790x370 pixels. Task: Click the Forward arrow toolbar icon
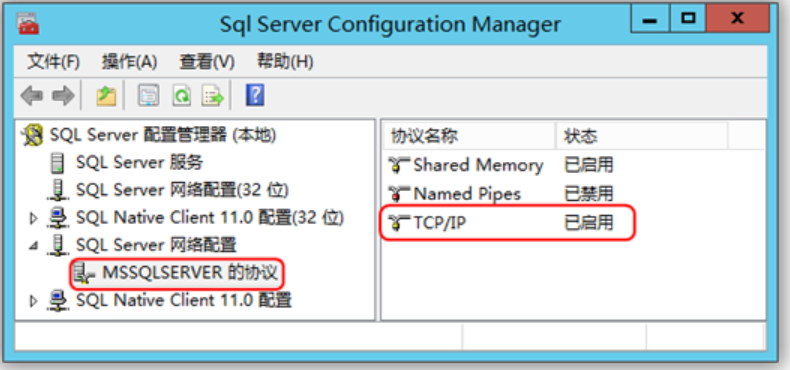[x=63, y=96]
